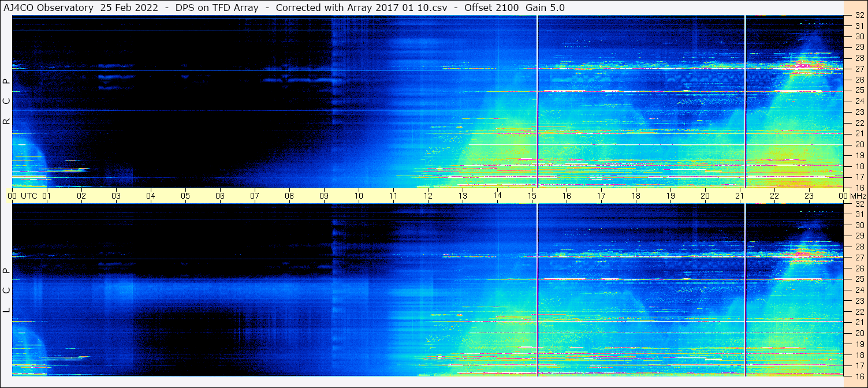
Task: Select hour label "09" on UTC axis
Action: pyautogui.click(x=324, y=196)
